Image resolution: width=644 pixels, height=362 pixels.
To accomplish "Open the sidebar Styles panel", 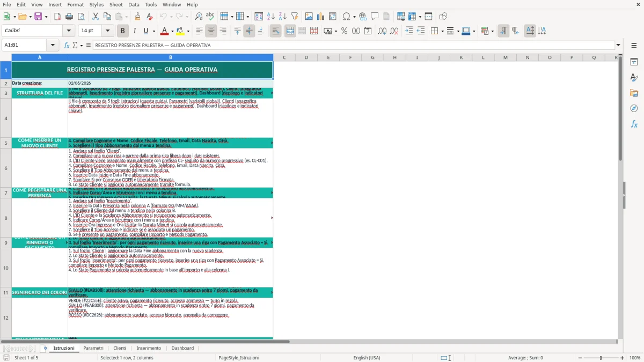I will tap(634, 78).
